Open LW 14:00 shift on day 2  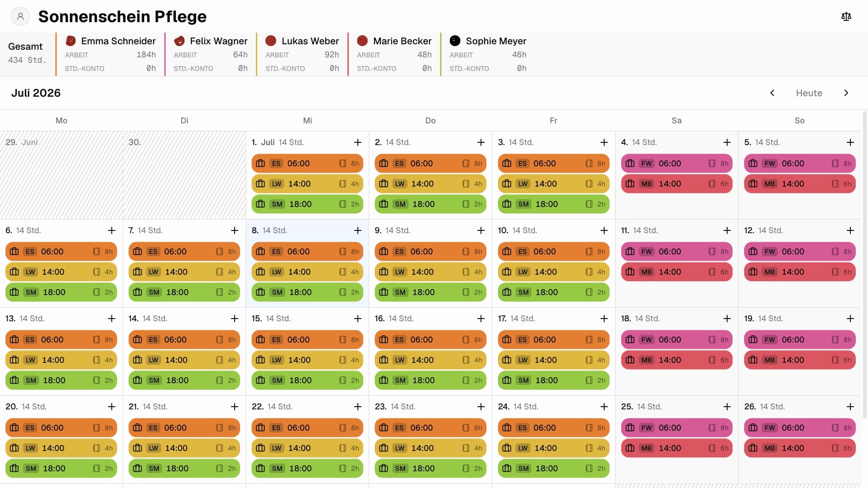[x=430, y=183]
